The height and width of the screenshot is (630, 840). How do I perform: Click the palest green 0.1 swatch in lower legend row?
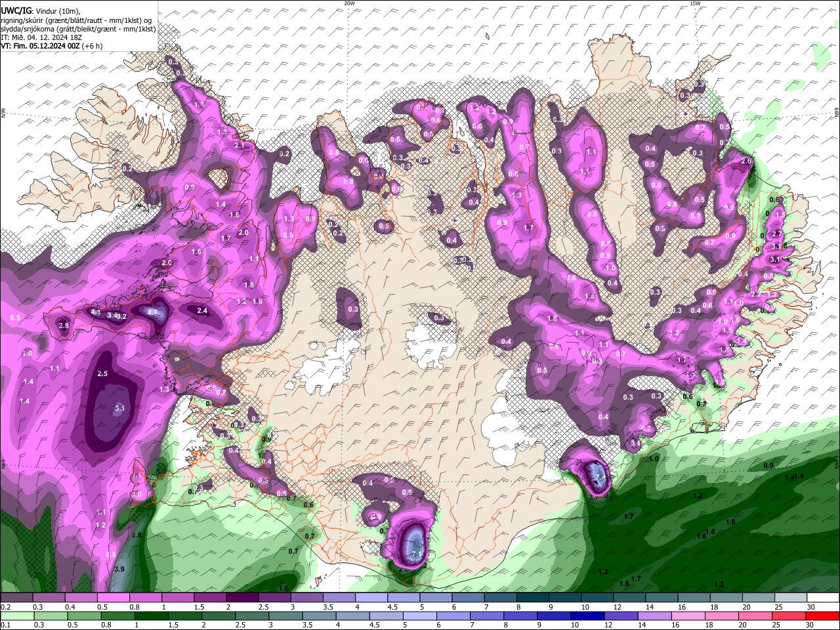16,616
